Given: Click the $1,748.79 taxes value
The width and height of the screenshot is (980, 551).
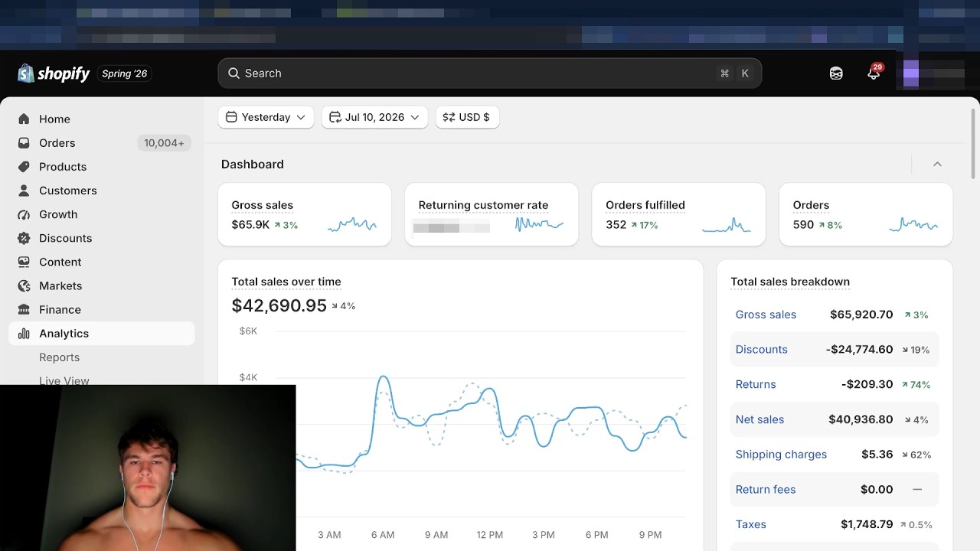Looking at the screenshot, I should 867,524.
